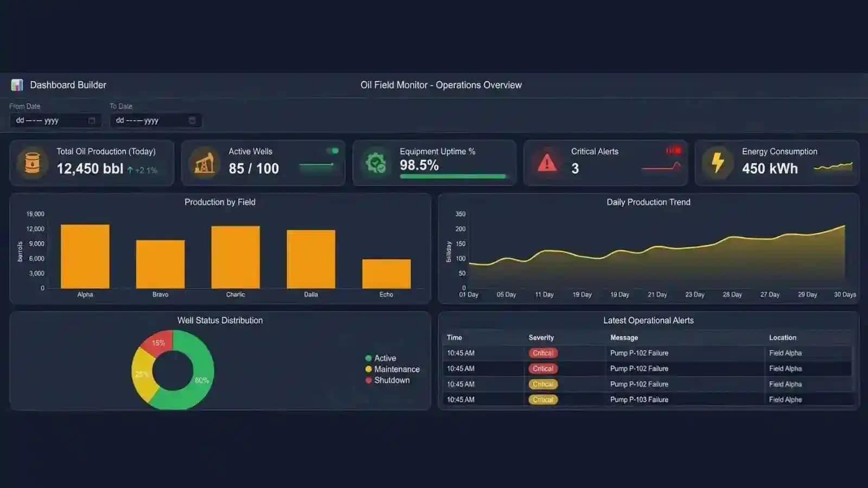Click the Critical Alerts red sparkline
This screenshot has width=868, height=488.
point(661,166)
